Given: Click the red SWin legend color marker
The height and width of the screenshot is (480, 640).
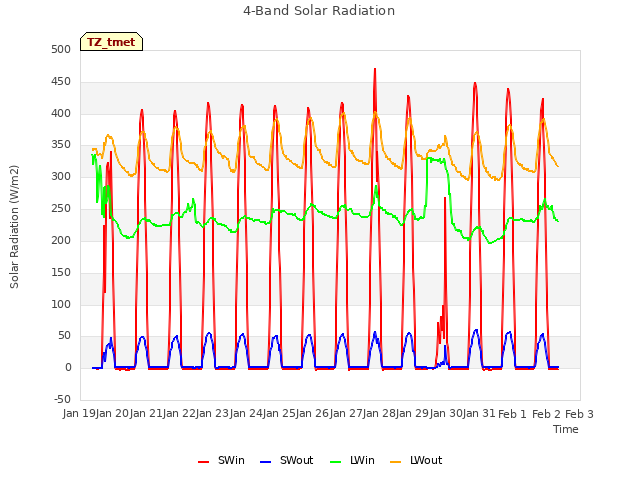Looking at the screenshot, I should pos(203,462).
